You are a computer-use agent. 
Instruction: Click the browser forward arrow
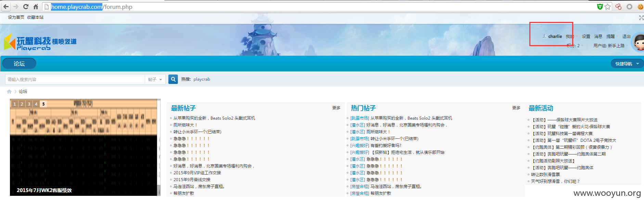(16, 6)
